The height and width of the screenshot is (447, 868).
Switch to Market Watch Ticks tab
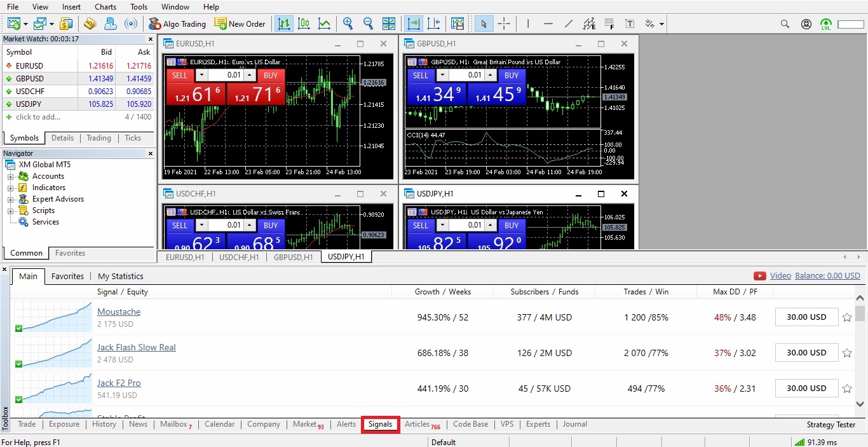click(x=133, y=138)
